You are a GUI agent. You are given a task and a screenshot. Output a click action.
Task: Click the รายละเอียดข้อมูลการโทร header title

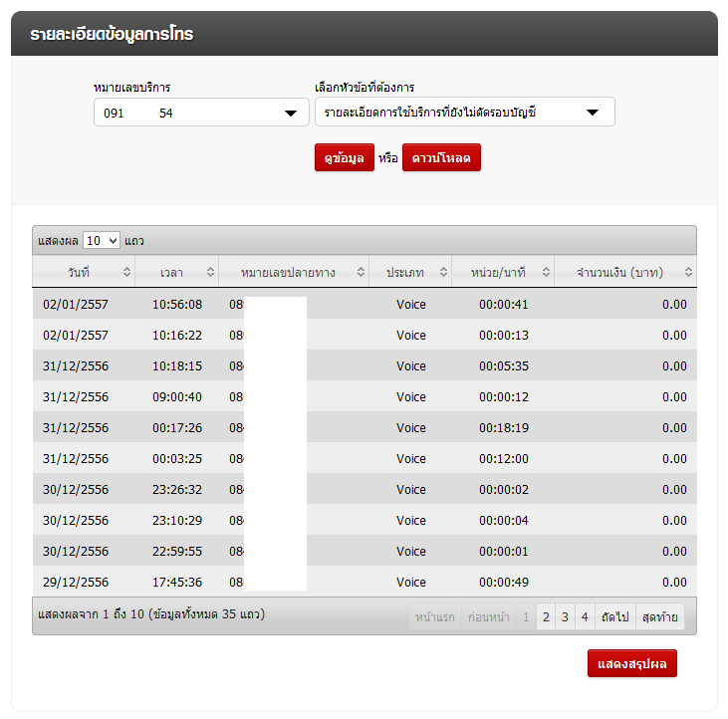[x=112, y=34]
